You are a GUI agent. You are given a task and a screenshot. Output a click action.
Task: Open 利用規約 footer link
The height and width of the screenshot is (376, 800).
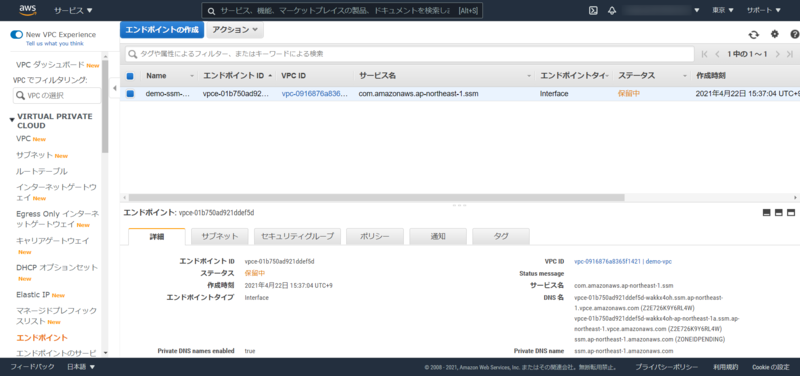(x=726, y=367)
